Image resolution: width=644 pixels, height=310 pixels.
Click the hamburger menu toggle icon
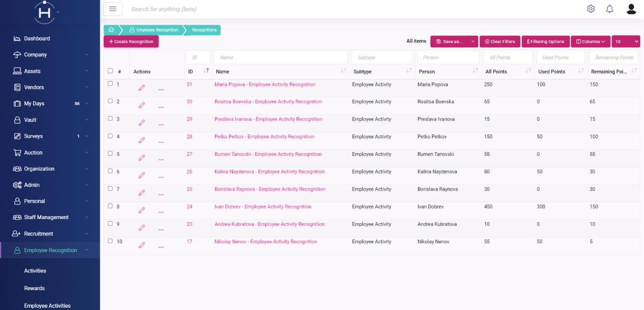coord(113,9)
